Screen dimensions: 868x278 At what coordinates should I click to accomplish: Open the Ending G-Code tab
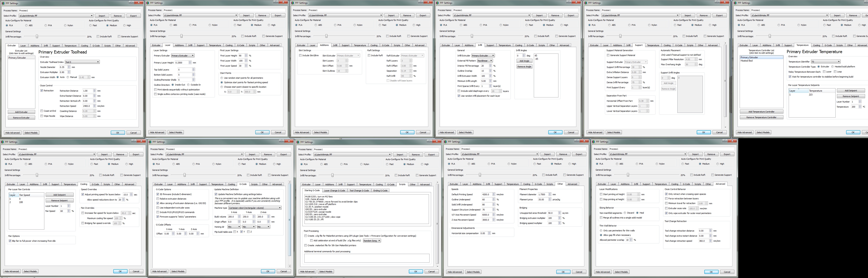(x=380, y=190)
